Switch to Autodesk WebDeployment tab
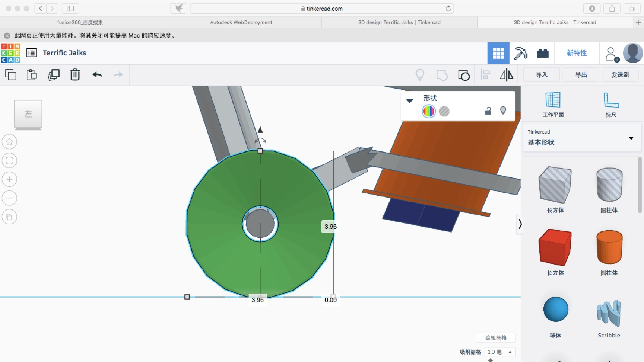This screenshot has height=362, width=644. (x=241, y=22)
